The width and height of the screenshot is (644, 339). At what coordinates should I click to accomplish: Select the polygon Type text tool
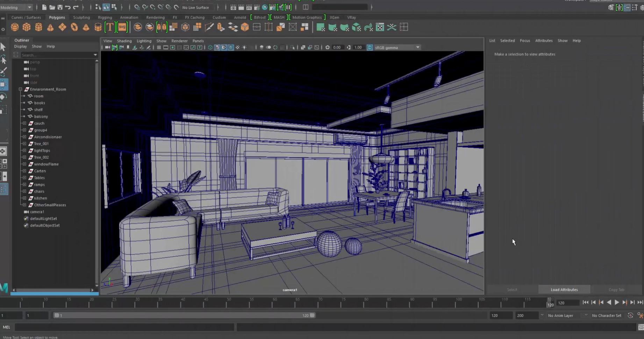pyautogui.click(x=110, y=27)
